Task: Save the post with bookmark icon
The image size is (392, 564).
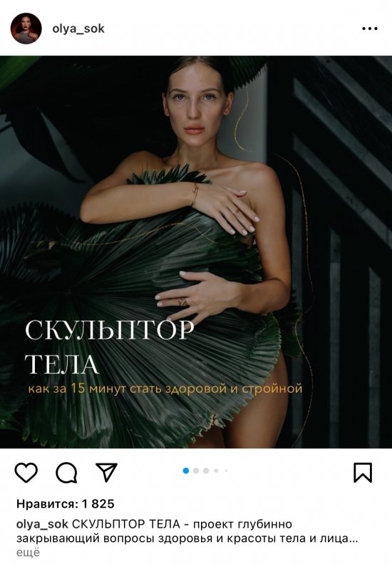Action: pyautogui.click(x=363, y=472)
